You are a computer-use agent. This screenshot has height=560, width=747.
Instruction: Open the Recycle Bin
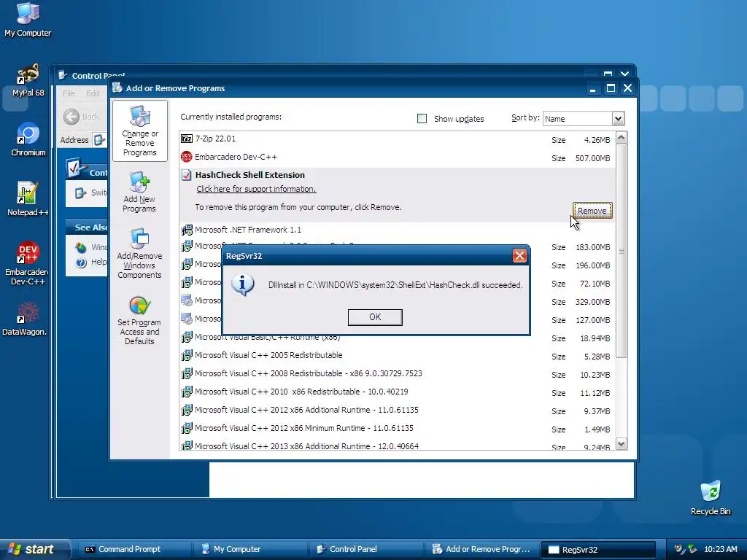pyautogui.click(x=711, y=497)
